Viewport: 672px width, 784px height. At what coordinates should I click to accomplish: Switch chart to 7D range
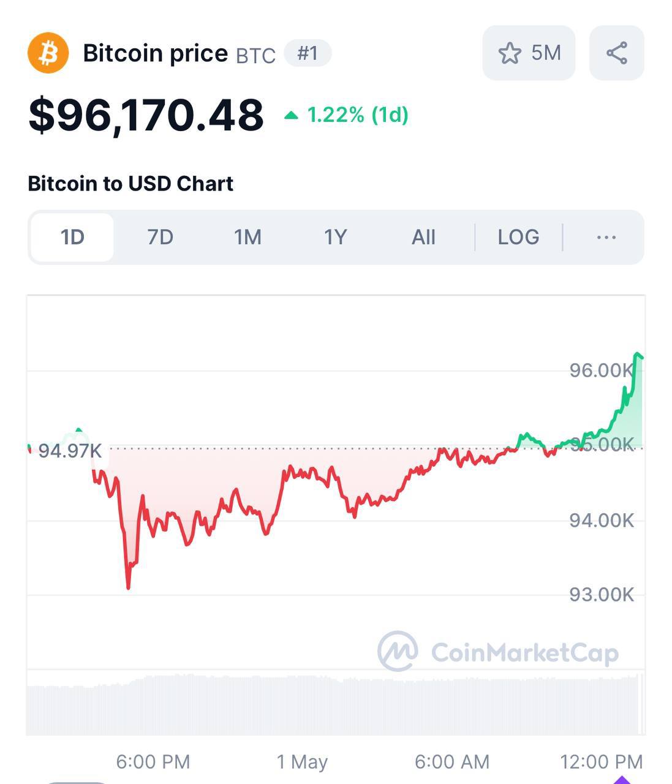pyautogui.click(x=160, y=237)
